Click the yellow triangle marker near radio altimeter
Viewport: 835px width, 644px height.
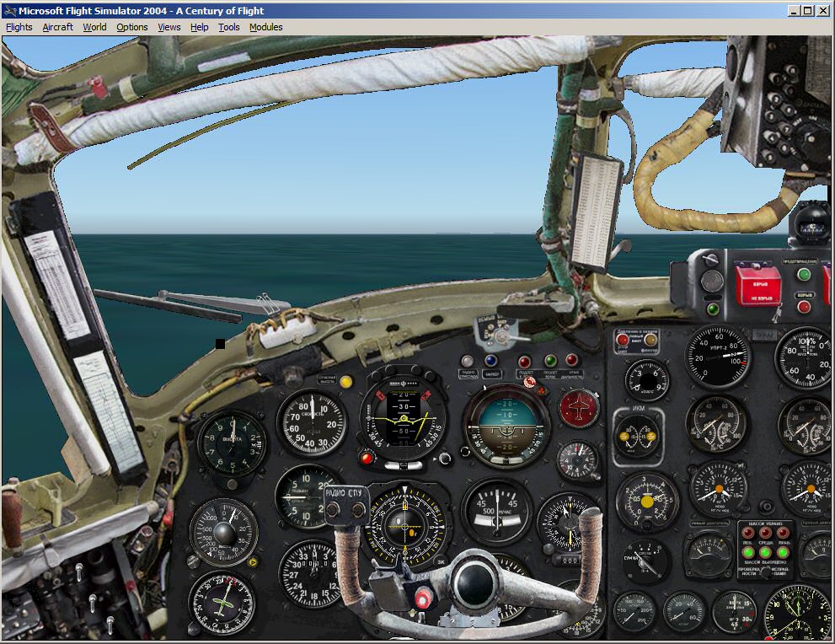coord(253,561)
